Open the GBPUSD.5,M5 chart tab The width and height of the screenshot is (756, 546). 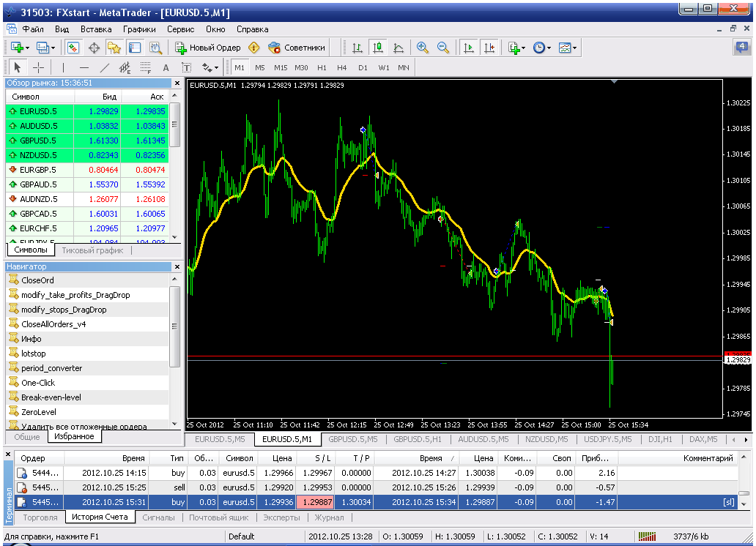click(353, 439)
